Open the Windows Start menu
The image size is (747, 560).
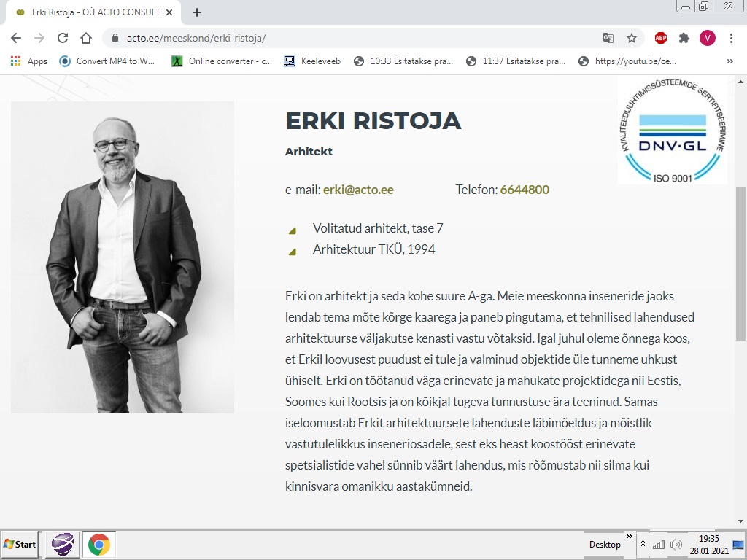click(20, 544)
